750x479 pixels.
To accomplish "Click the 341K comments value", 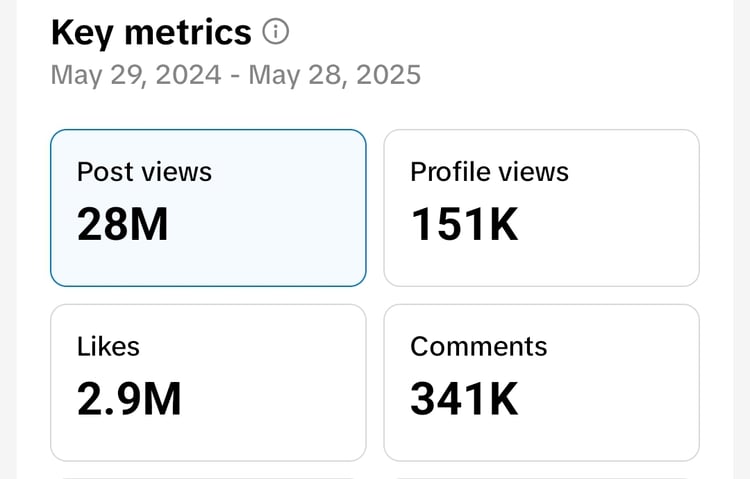I will 464,400.
